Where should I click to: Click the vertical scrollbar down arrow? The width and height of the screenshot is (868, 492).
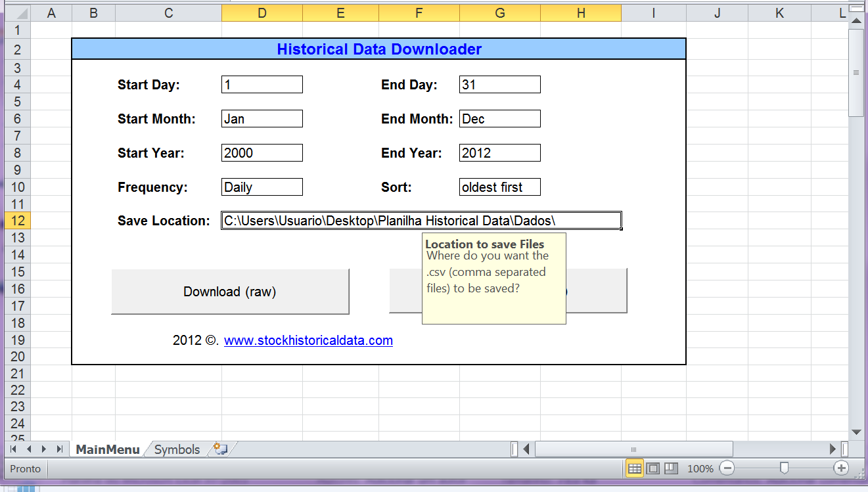click(856, 432)
